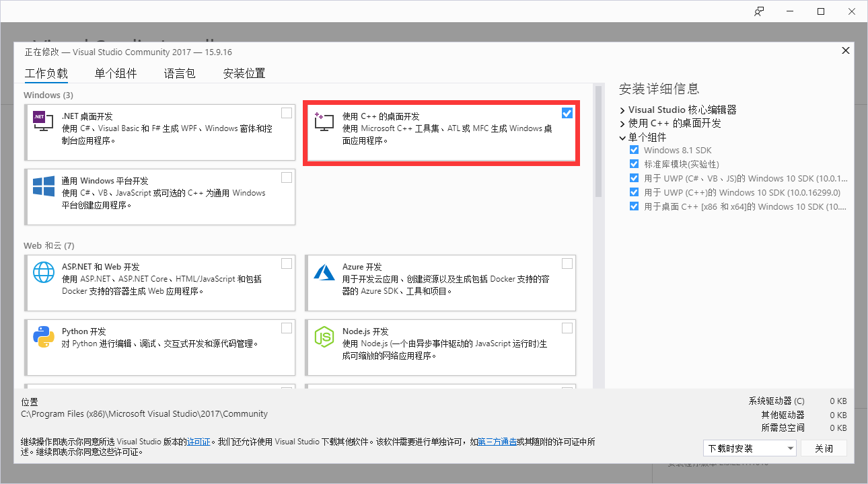This screenshot has width=868, height=484.
Task: Check the Azure 开发 workload checkbox
Action: tap(567, 264)
